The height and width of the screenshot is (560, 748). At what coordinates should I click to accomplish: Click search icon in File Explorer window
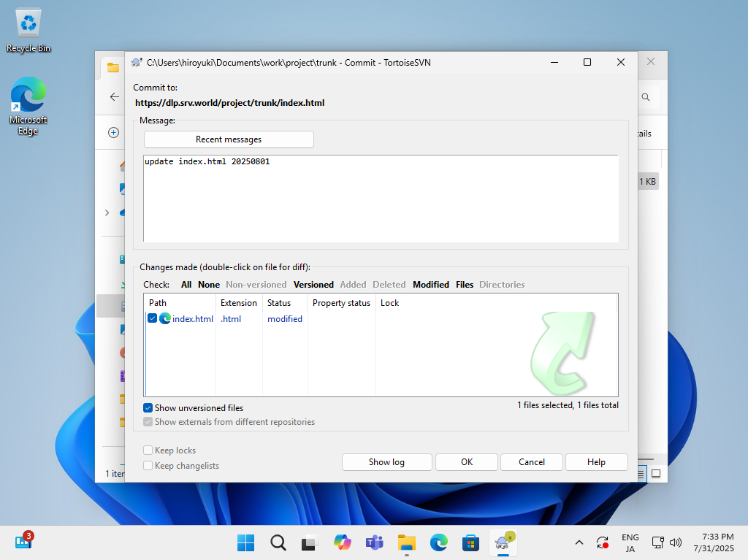[646, 97]
